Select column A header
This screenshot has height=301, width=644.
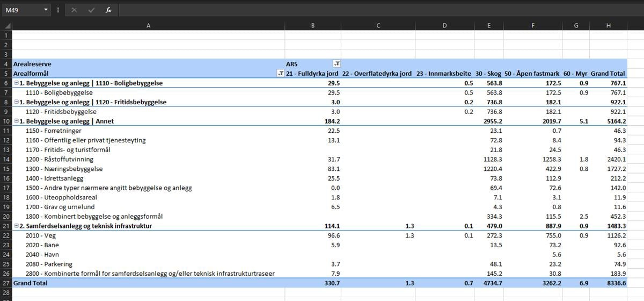pyautogui.click(x=148, y=25)
